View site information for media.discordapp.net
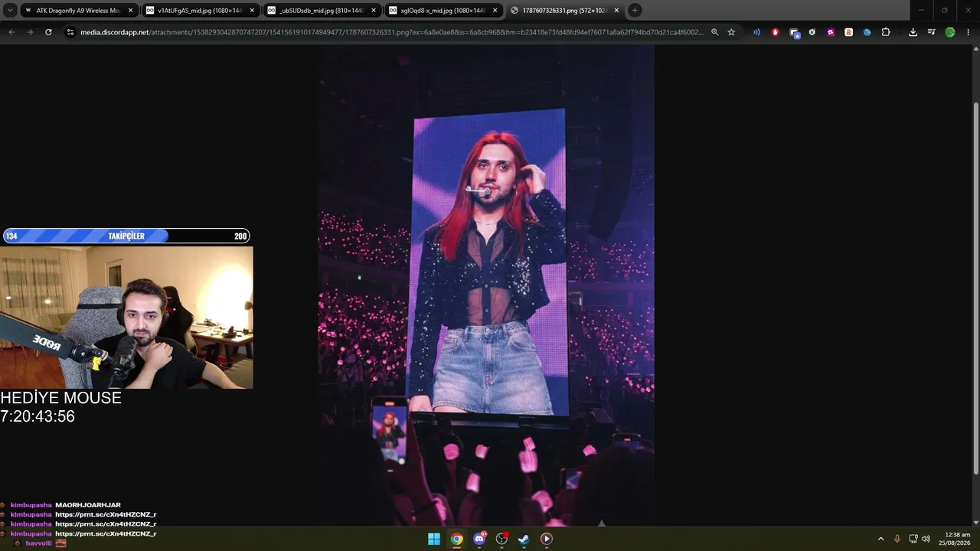The image size is (980, 551). [70, 32]
